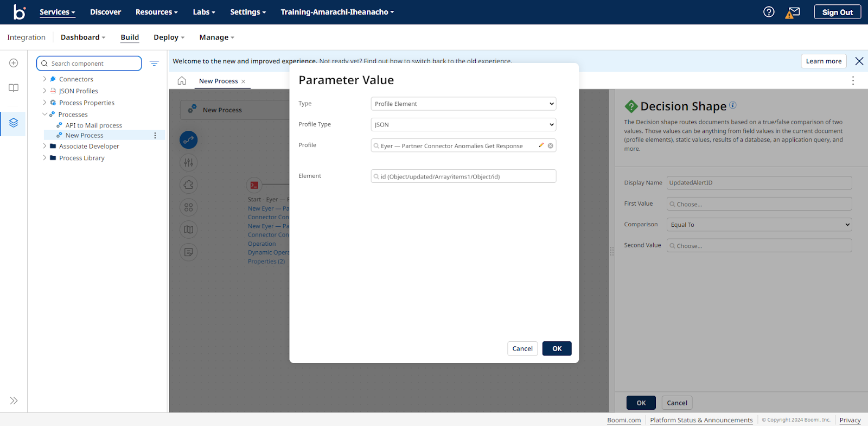868x426 pixels.
Task: Click the Sign Out button
Action: (x=838, y=12)
